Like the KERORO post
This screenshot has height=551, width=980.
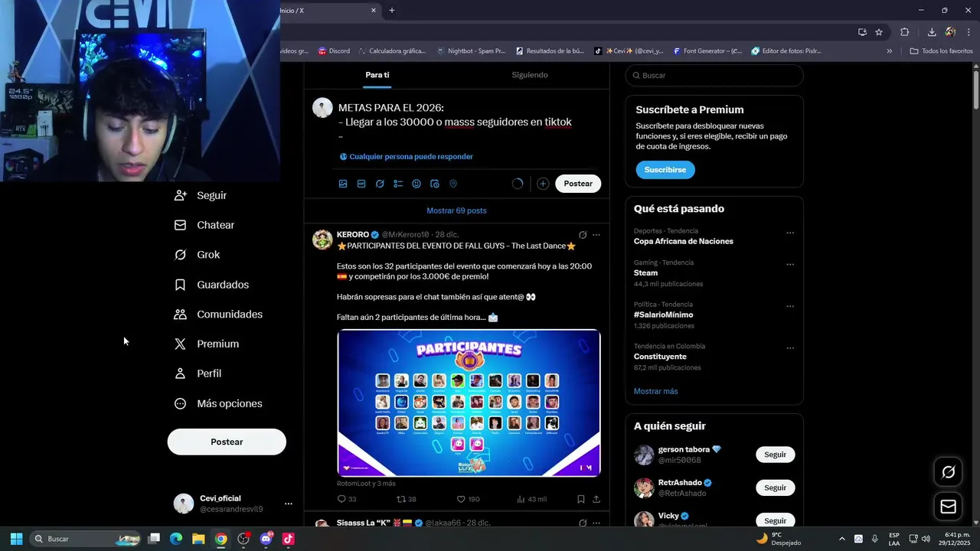(x=468, y=499)
